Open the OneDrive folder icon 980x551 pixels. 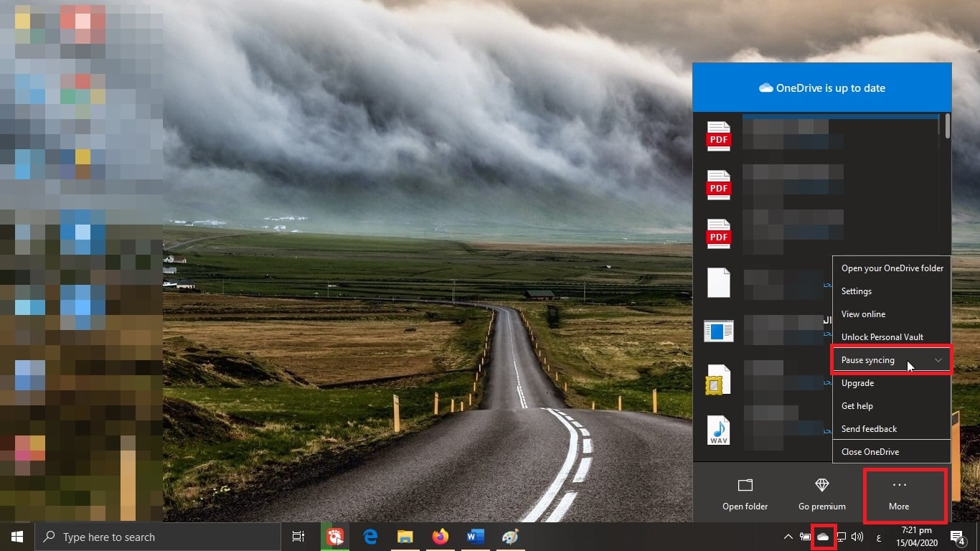click(x=745, y=486)
